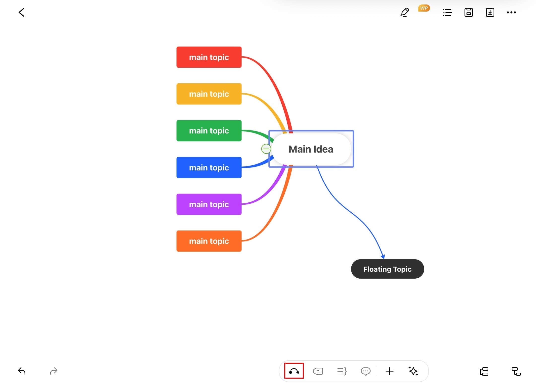Select the relationship arrow tool
Screen dimensions: 536x392
(294, 371)
